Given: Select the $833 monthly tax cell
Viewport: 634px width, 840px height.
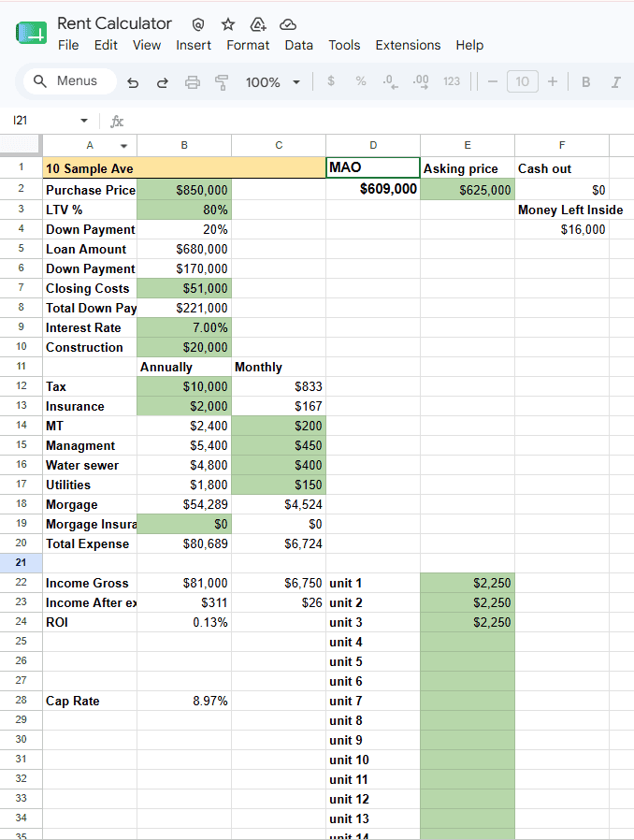Looking at the screenshot, I should point(279,386).
